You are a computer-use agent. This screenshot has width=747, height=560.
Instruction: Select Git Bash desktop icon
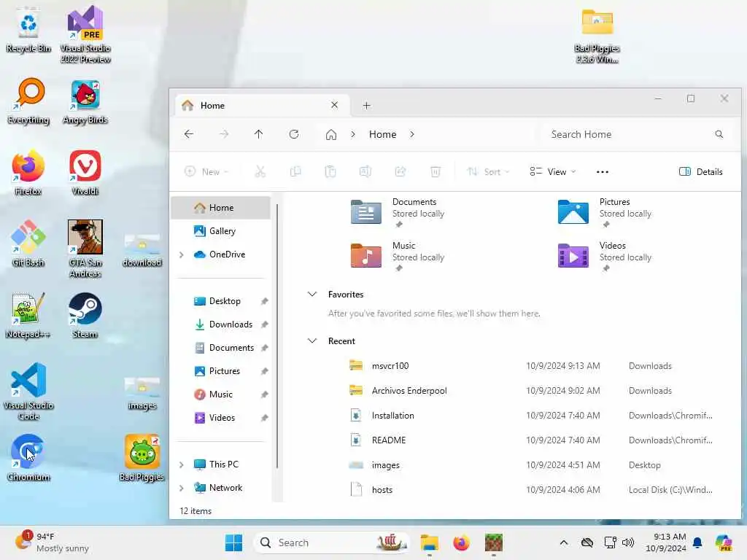coord(28,244)
